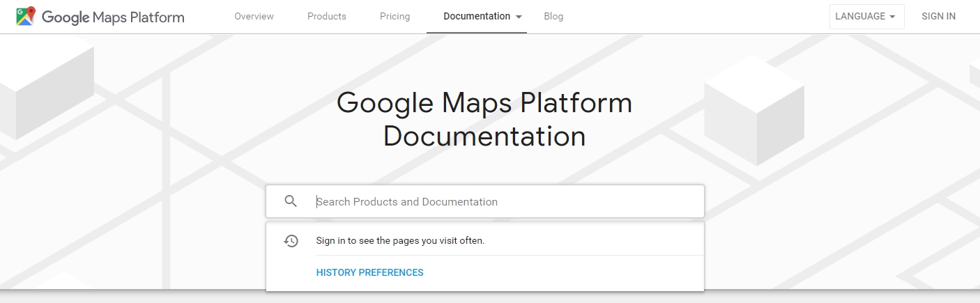Click the Google Maps Platform wordmark
This screenshot has width=980, height=303.
[x=113, y=17]
